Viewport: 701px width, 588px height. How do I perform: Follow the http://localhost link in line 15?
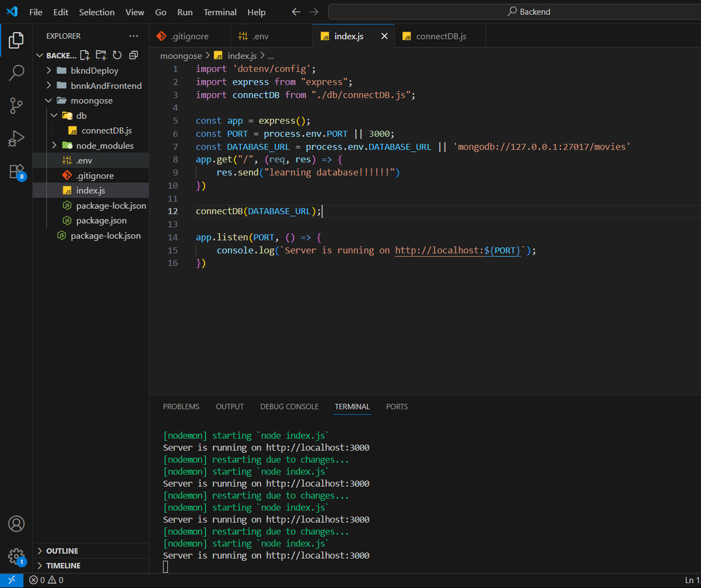pos(458,250)
